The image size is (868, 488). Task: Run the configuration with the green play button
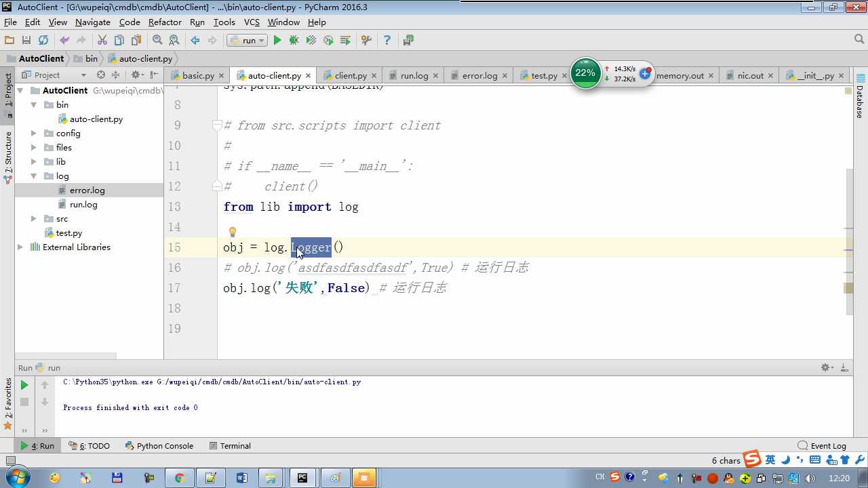click(x=277, y=41)
